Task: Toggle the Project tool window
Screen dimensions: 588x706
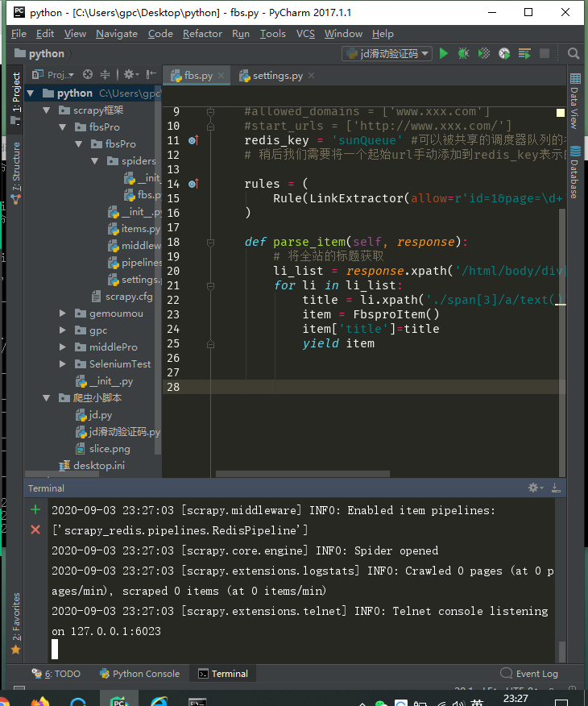Action: coord(16,98)
